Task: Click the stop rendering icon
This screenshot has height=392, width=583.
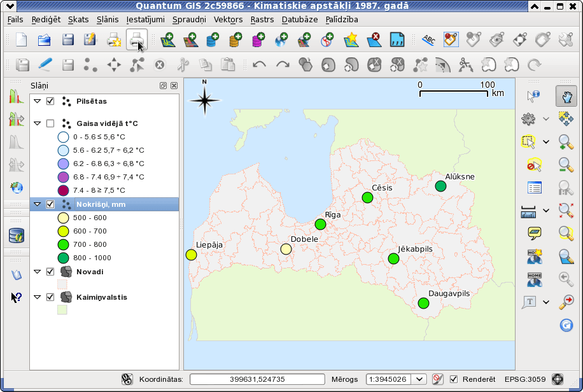Action: pyautogui.click(x=438, y=379)
